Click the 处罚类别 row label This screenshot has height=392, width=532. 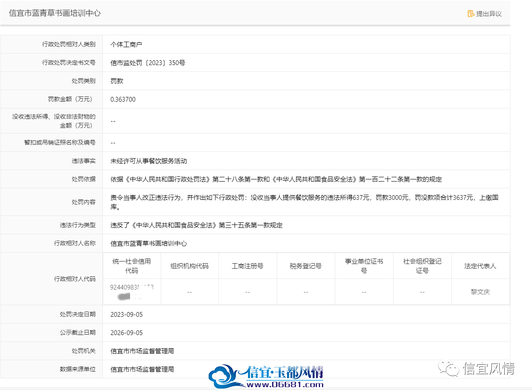pos(84,81)
